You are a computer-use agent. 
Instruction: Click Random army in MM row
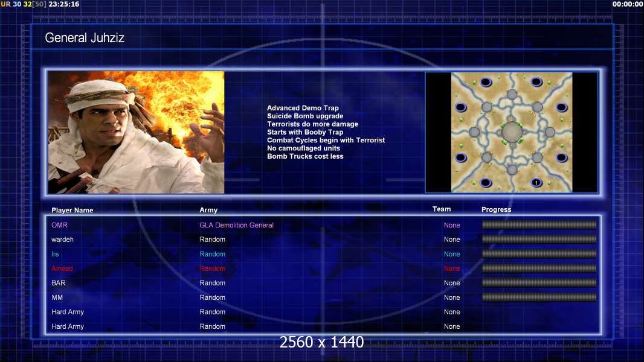coord(212,297)
